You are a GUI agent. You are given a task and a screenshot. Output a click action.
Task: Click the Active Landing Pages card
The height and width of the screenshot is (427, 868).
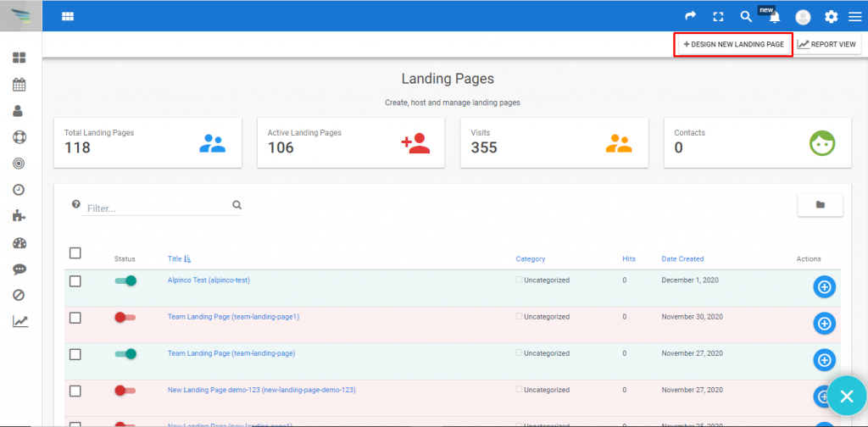[x=351, y=142]
